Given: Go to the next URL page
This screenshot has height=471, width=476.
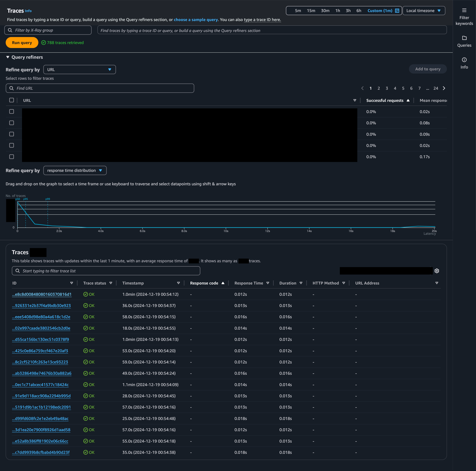Looking at the screenshot, I should pos(444,88).
